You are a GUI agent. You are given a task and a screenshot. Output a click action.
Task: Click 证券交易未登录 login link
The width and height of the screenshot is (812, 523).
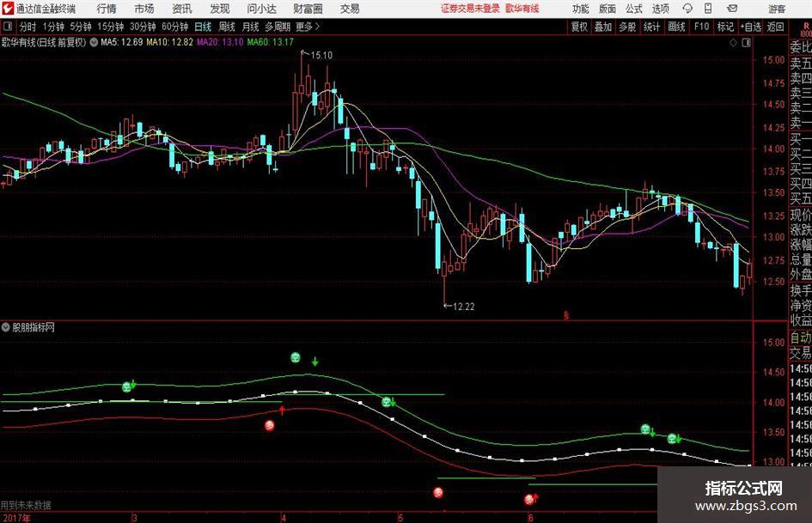point(470,9)
